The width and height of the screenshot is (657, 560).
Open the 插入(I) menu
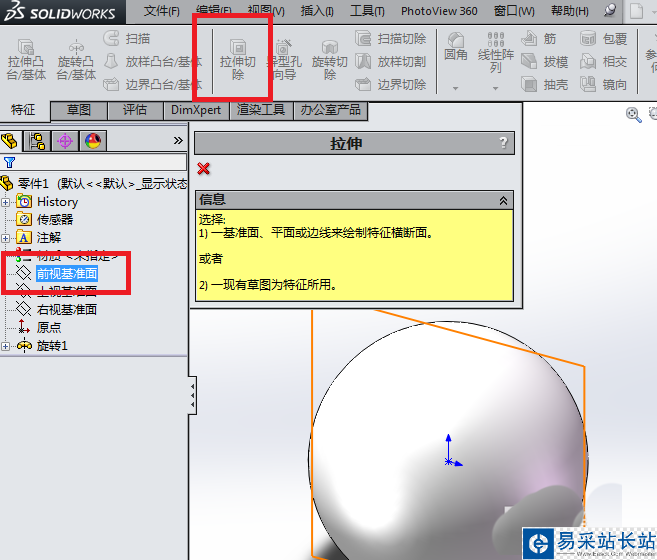[317, 11]
